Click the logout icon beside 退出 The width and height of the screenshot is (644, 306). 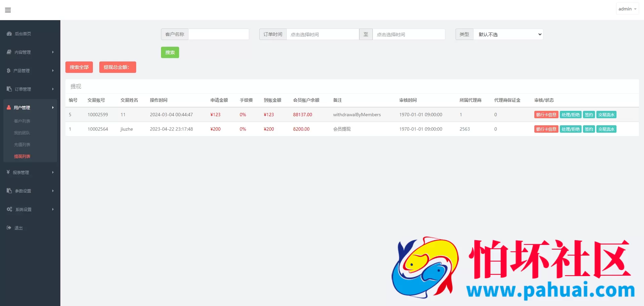coord(9,228)
